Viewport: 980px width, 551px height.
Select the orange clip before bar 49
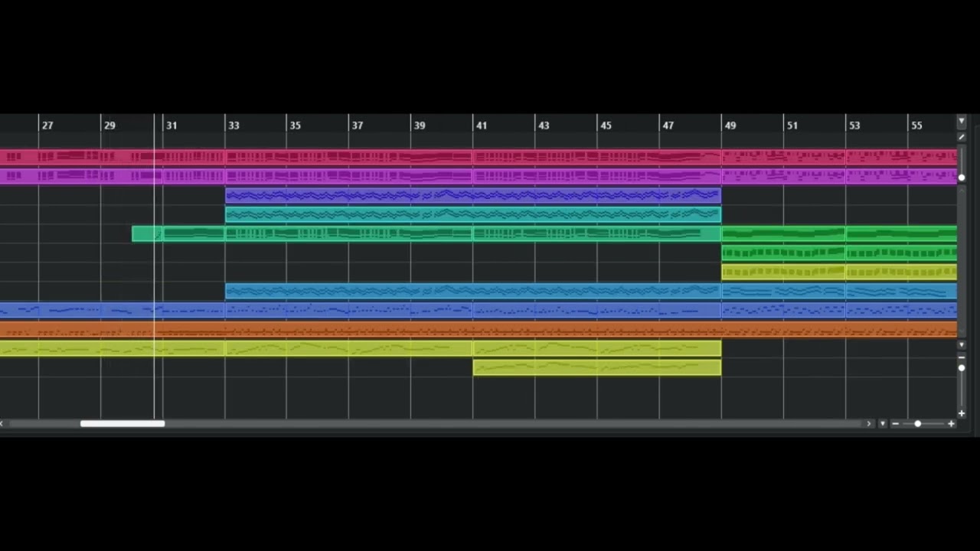361,329
